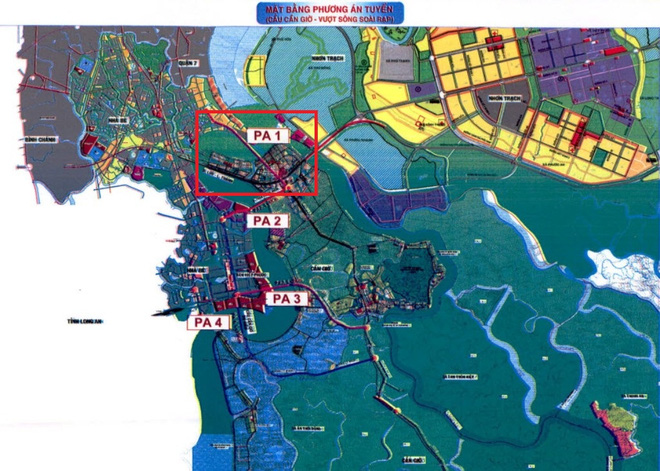Select the 'PA 3' route option label
Screen dimensions: 660x471
coord(287,299)
